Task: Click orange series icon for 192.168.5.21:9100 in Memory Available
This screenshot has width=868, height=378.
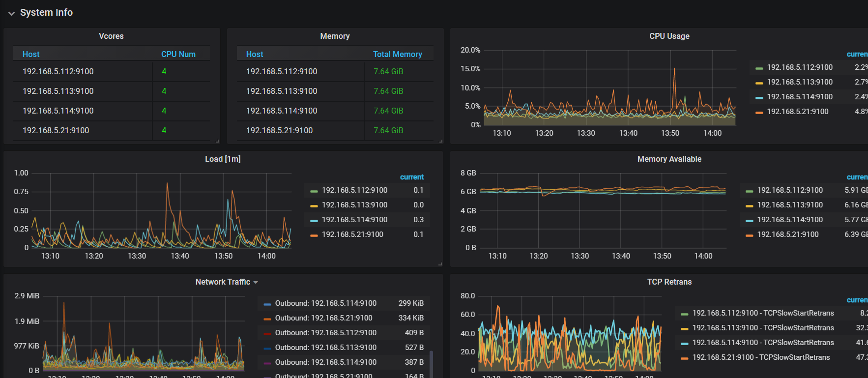Action: (x=749, y=235)
